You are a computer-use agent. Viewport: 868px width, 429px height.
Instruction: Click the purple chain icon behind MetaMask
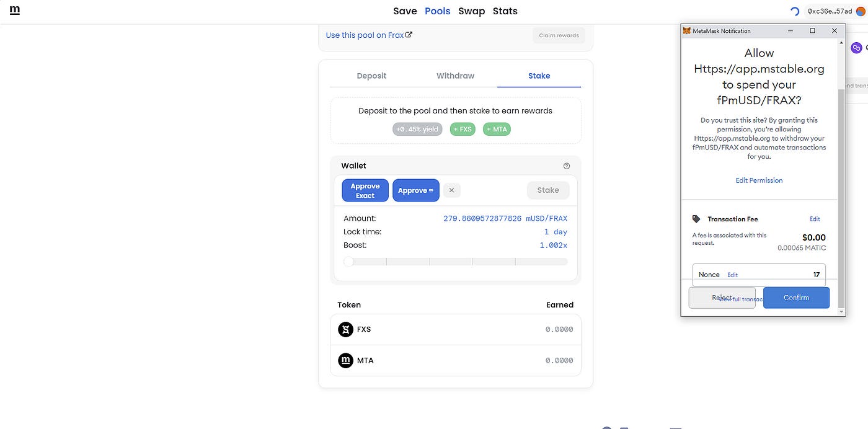pos(856,48)
